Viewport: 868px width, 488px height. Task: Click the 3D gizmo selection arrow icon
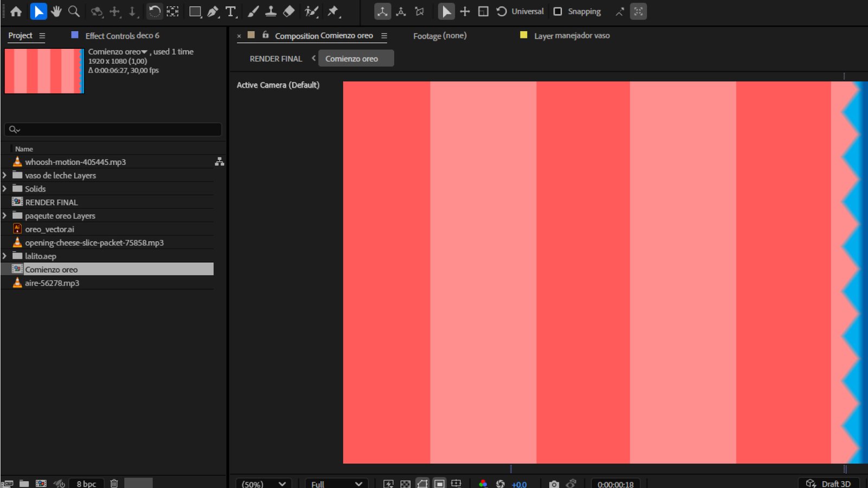point(446,11)
